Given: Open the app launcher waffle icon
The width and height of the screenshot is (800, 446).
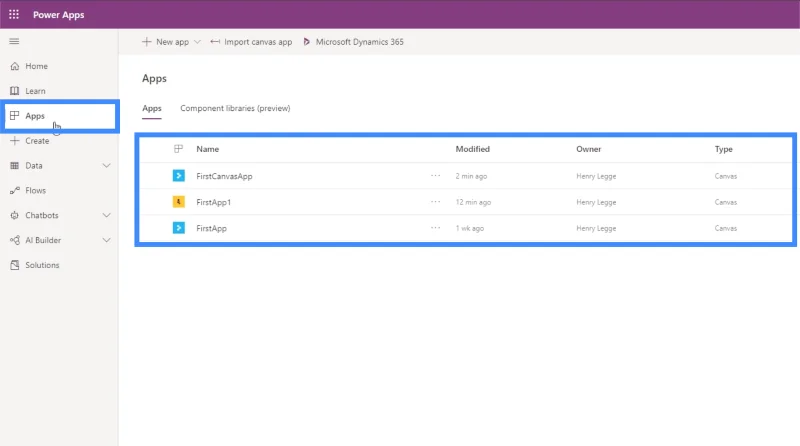Looking at the screenshot, I should click(14, 14).
